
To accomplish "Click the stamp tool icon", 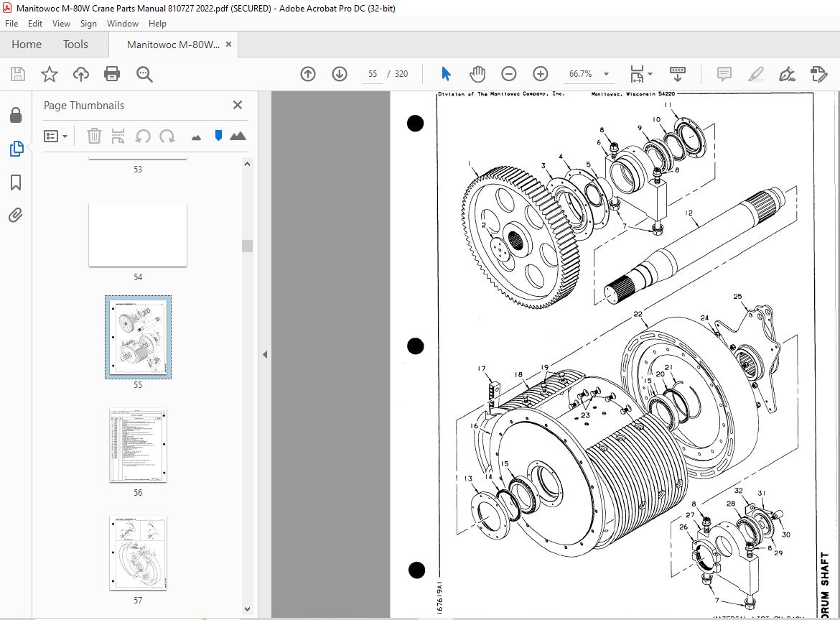I will coord(819,74).
